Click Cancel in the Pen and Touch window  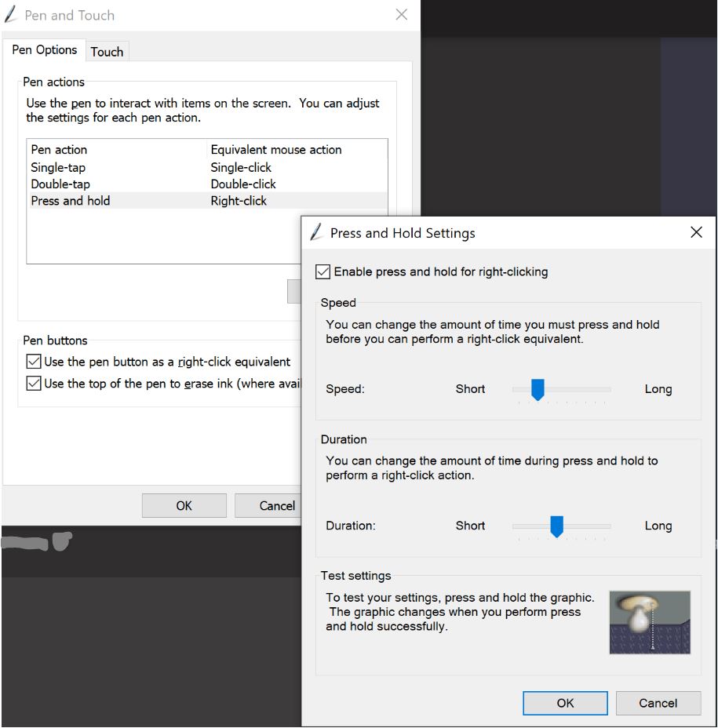[x=268, y=506]
